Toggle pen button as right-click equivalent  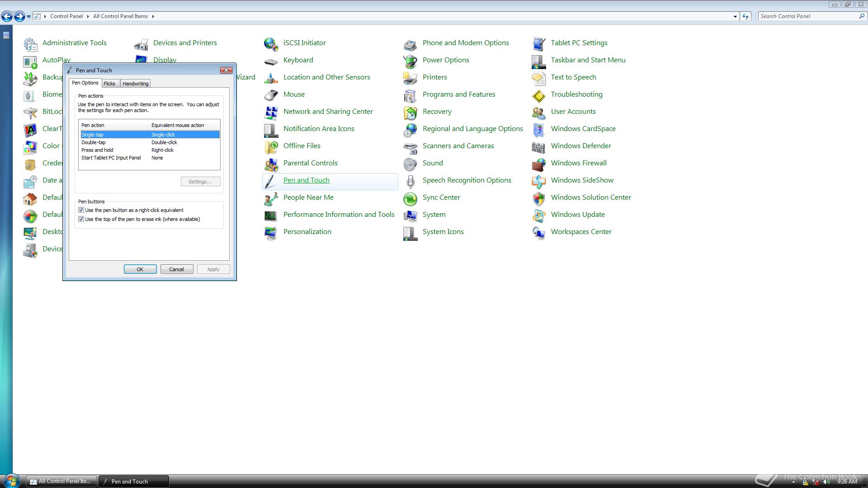pos(81,210)
